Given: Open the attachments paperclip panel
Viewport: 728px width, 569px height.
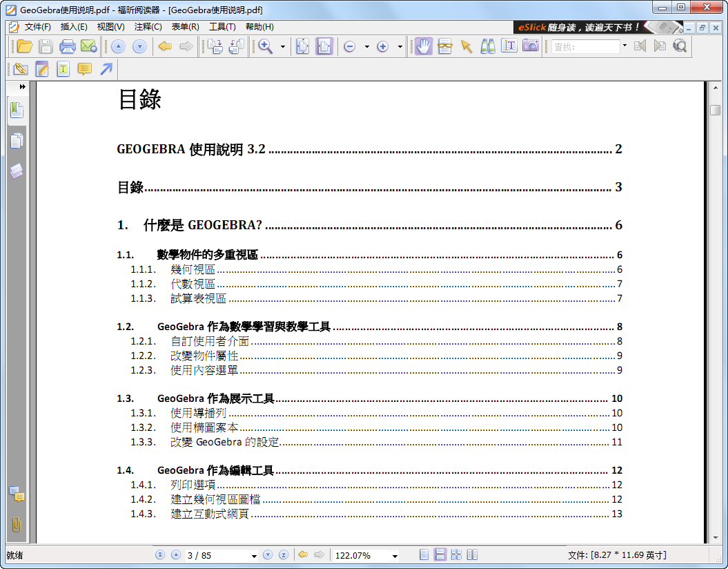Looking at the screenshot, I should tap(17, 524).
